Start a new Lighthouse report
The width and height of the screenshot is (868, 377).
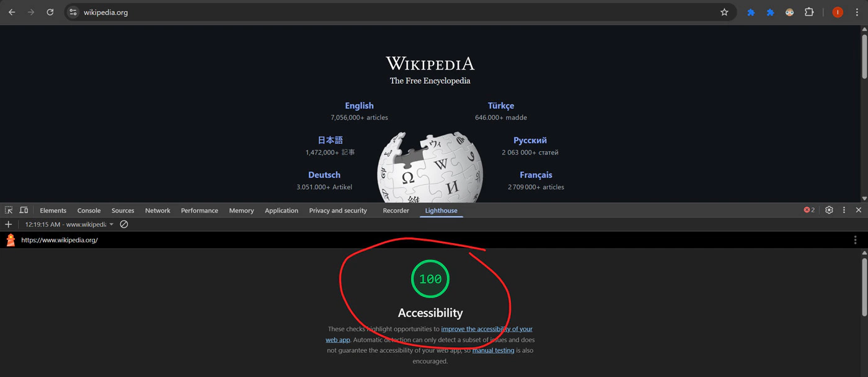pyautogui.click(x=8, y=224)
